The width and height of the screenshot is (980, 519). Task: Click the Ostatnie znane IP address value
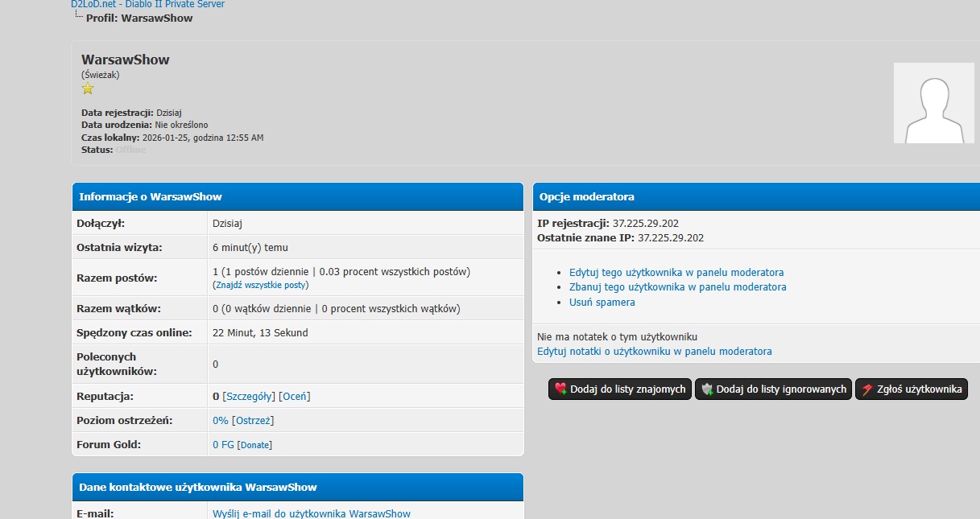tap(671, 238)
